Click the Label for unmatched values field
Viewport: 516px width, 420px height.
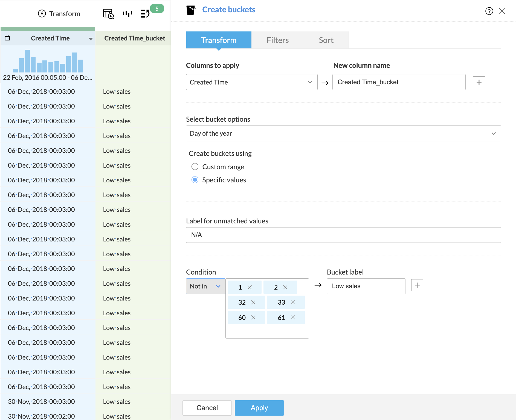point(343,235)
